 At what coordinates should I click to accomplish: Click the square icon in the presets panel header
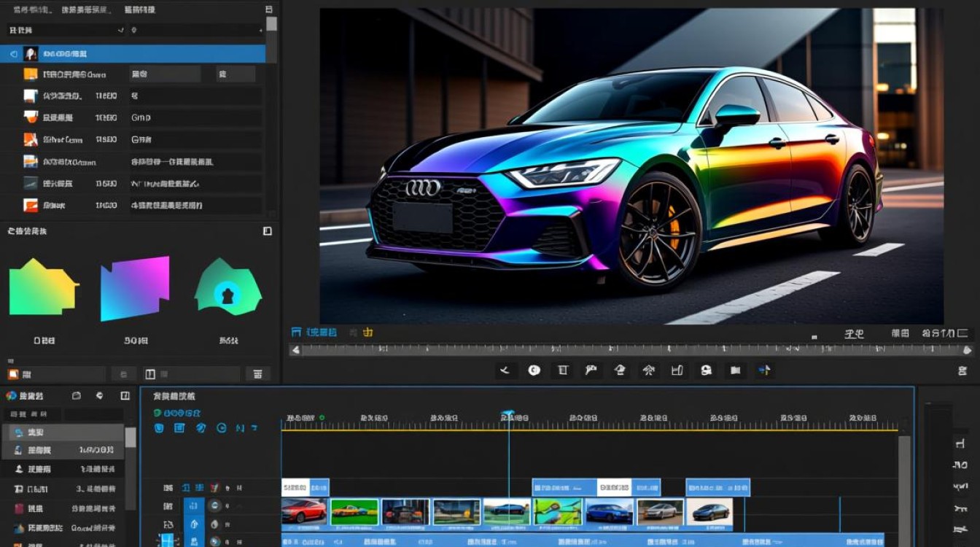(268, 231)
